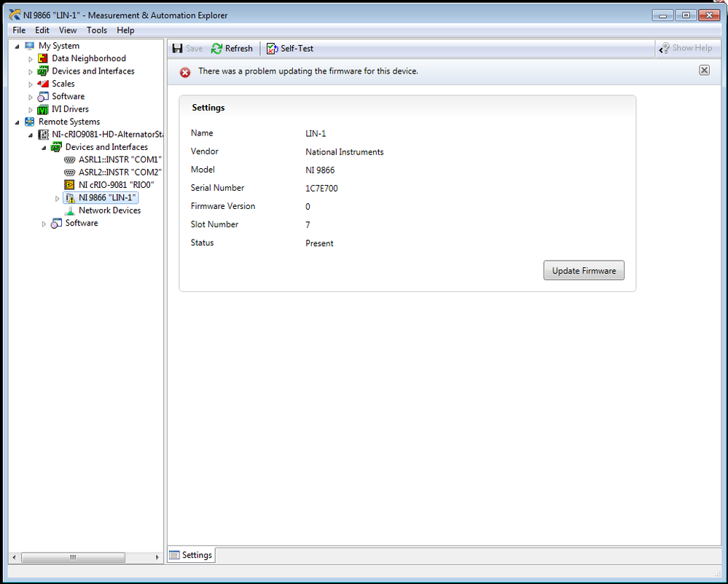Collapse the NI-cRIO9081 remote system node

point(31,135)
